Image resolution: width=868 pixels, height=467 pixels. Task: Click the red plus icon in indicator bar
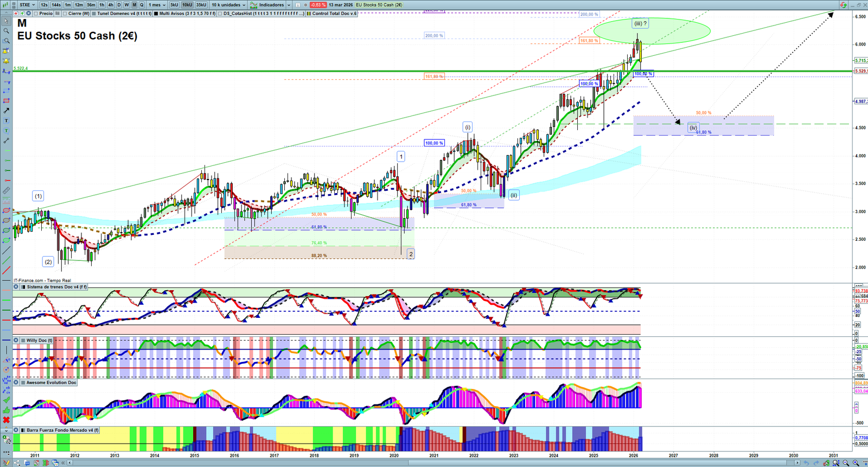click(x=17, y=14)
